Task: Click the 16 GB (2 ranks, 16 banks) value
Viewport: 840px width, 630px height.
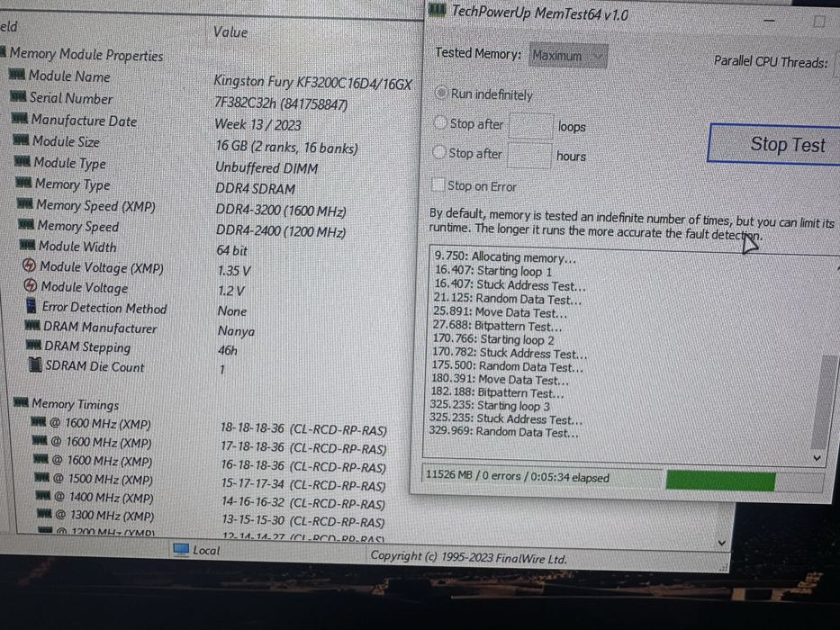Action: pyautogui.click(x=286, y=148)
